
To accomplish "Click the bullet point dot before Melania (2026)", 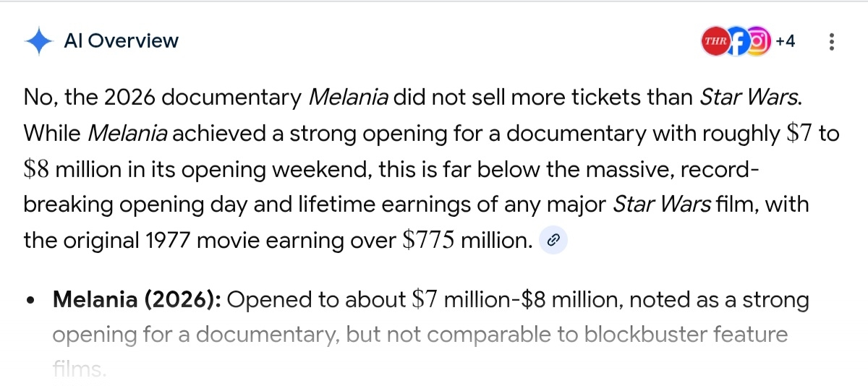I will coord(31,301).
